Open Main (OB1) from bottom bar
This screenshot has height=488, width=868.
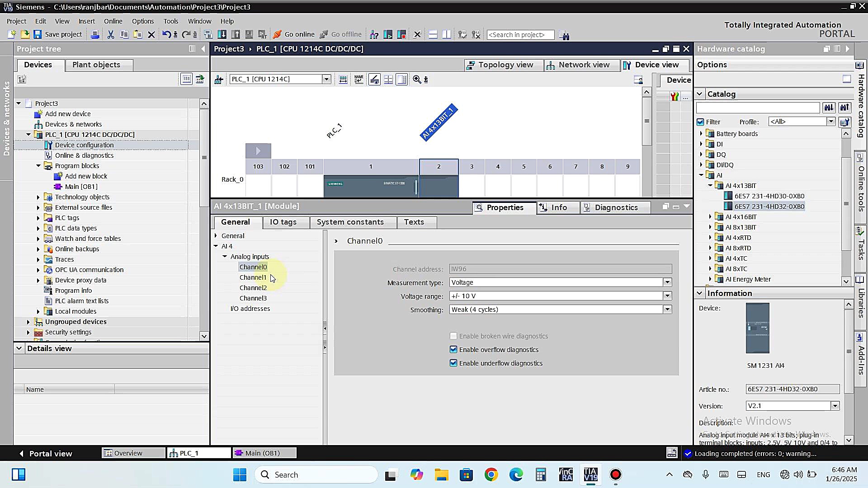(x=264, y=453)
